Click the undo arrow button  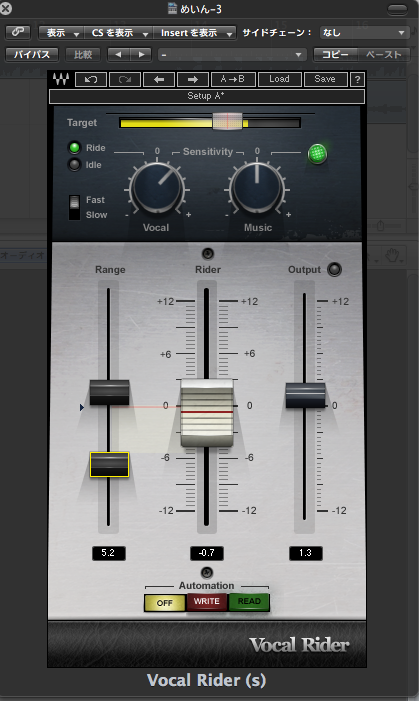pyautogui.click(x=91, y=79)
